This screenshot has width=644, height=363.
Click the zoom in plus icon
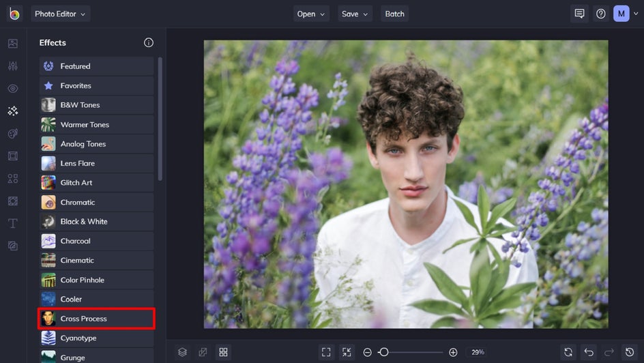[x=453, y=352]
